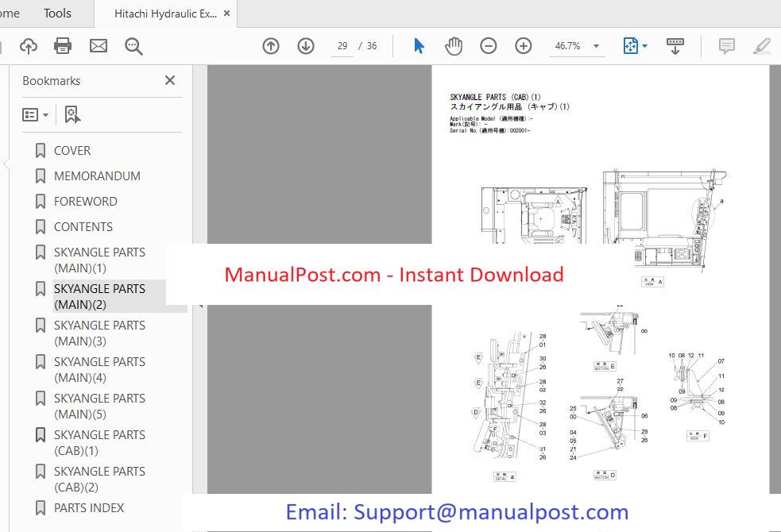Switch to the Tools tab
This screenshot has height=532, width=781.
(57, 13)
